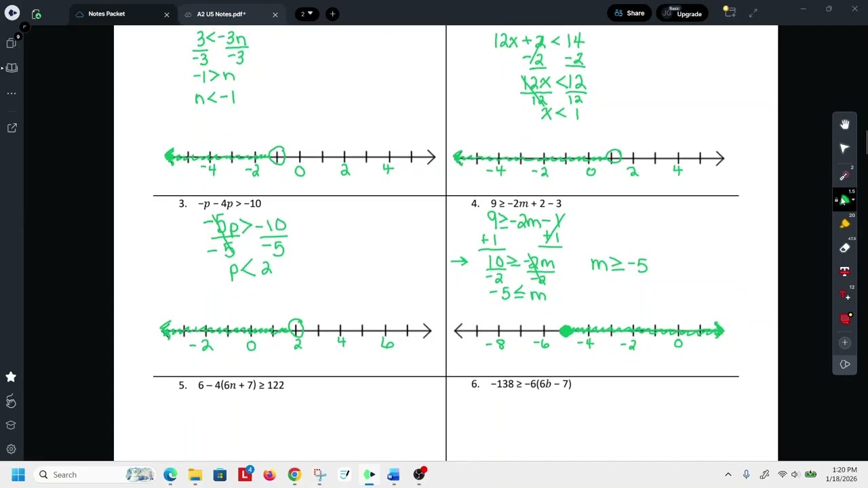Choose the green pen tool
Image resolution: width=868 pixels, height=488 pixels.
(x=844, y=200)
